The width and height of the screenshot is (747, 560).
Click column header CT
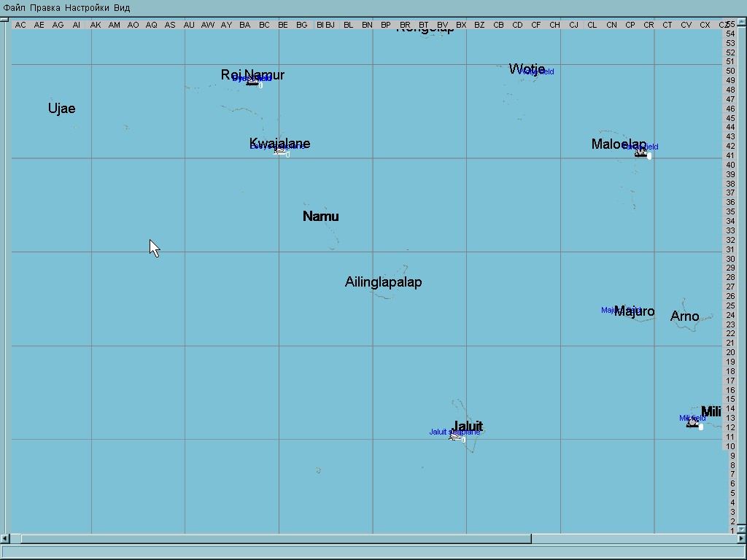click(667, 25)
